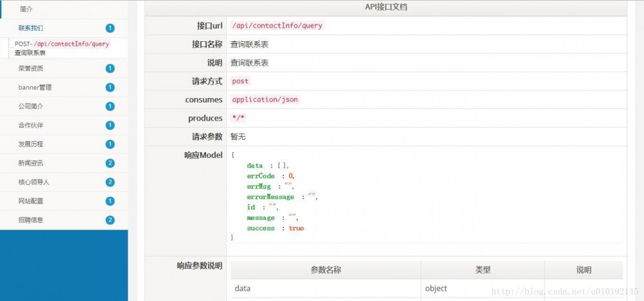Viewport: 644px width, 301px height.
Task: Click the 类型 column header
Action: pyautogui.click(x=482, y=270)
